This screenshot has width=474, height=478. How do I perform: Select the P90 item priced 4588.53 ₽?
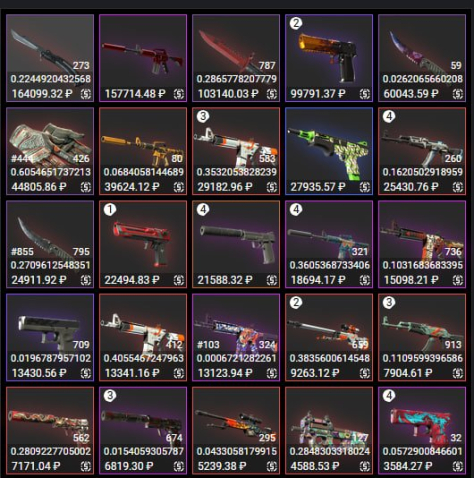329,430
